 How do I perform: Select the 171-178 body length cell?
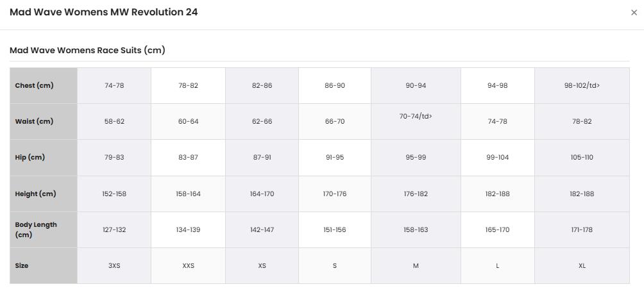582,230
